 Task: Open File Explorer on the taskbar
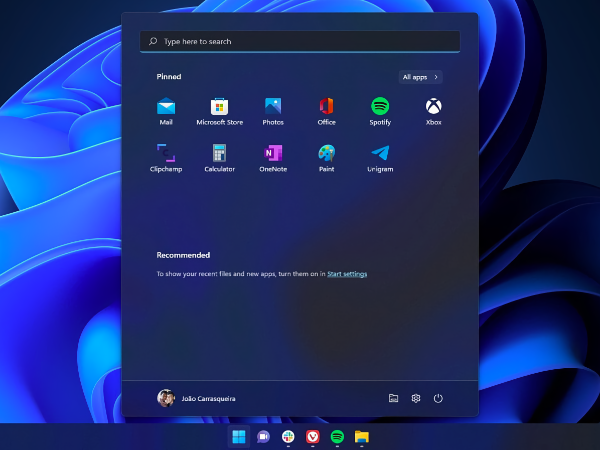coord(362,437)
